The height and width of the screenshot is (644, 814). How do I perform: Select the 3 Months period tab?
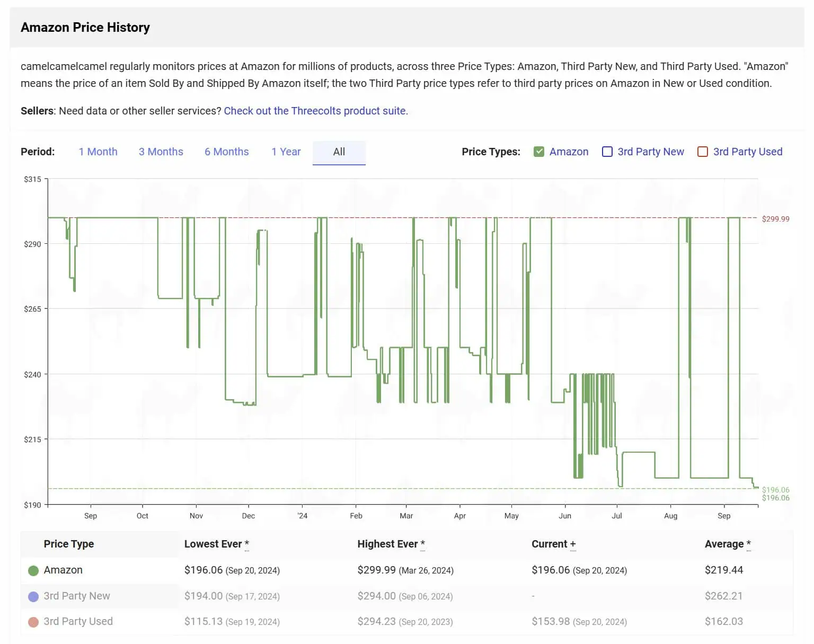161,152
